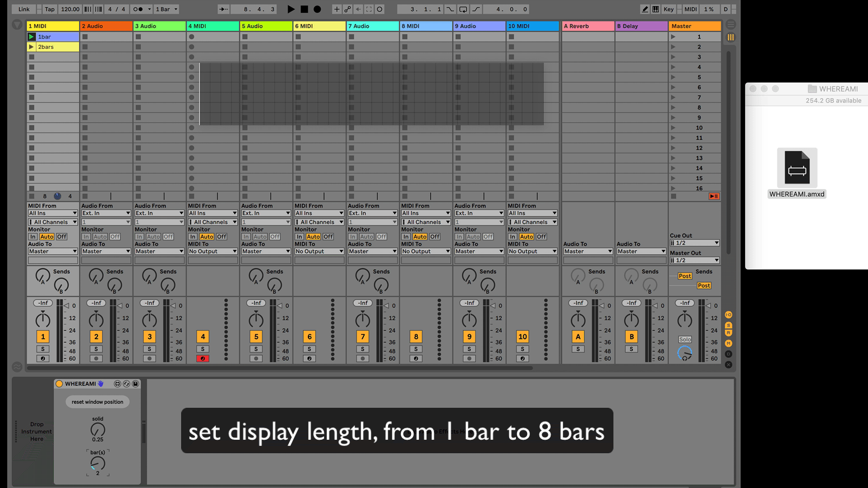The width and height of the screenshot is (868, 488).
Task: Solo track 2 with its S button
Action: [96, 349]
